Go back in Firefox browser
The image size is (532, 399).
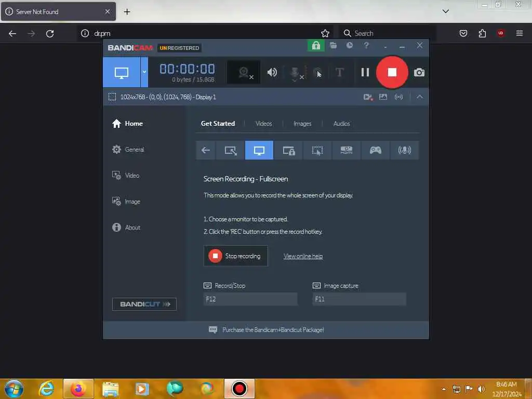pos(12,33)
